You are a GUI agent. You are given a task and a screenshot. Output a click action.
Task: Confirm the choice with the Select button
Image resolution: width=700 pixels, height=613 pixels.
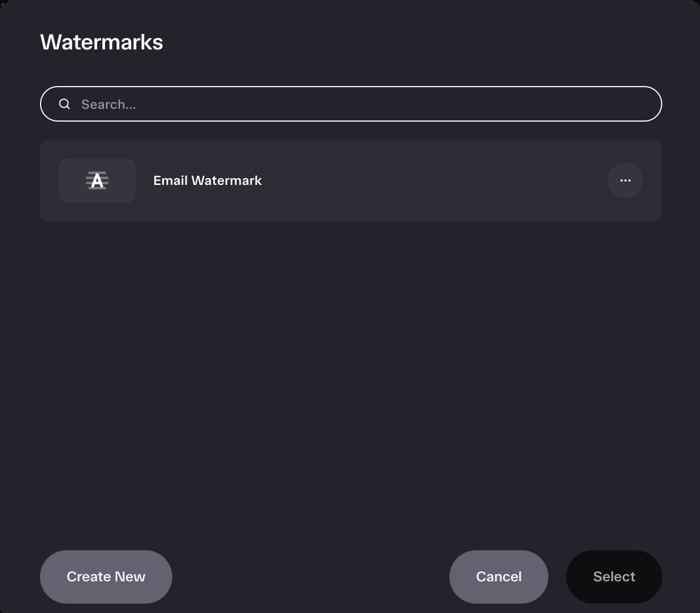click(614, 577)
